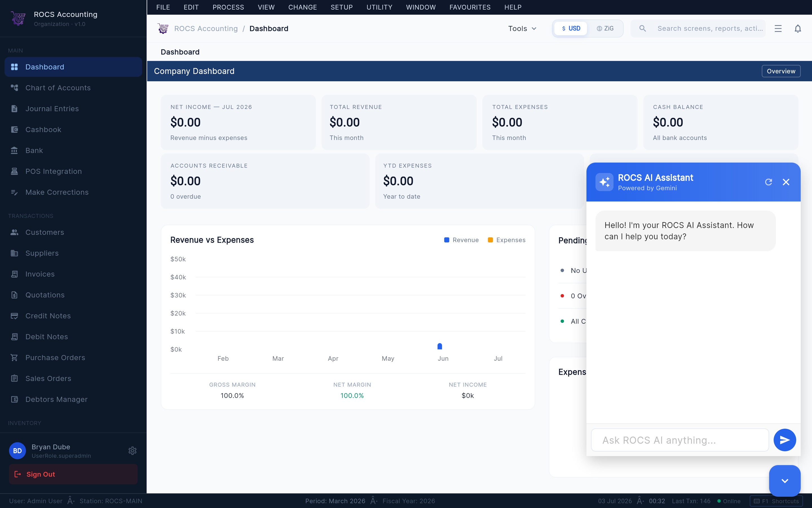Click the Debit Notes receipt icon

tap(14, 337)
